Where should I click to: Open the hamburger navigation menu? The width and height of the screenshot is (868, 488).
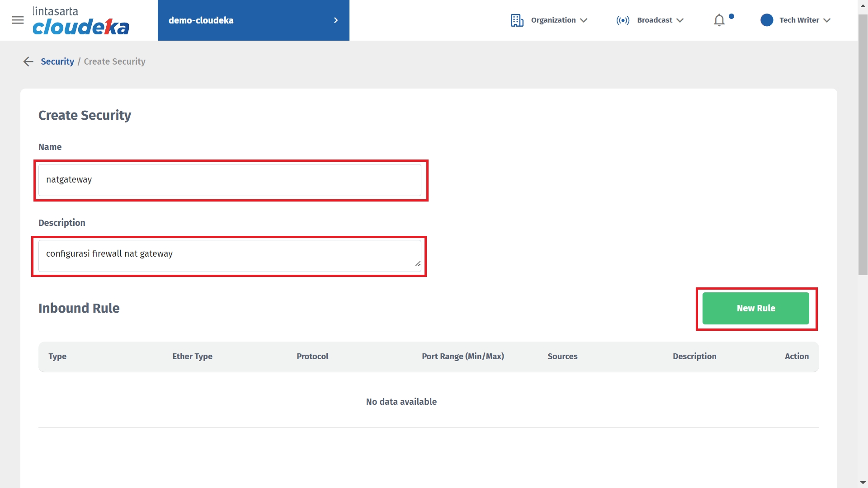(x=18, y=20)
